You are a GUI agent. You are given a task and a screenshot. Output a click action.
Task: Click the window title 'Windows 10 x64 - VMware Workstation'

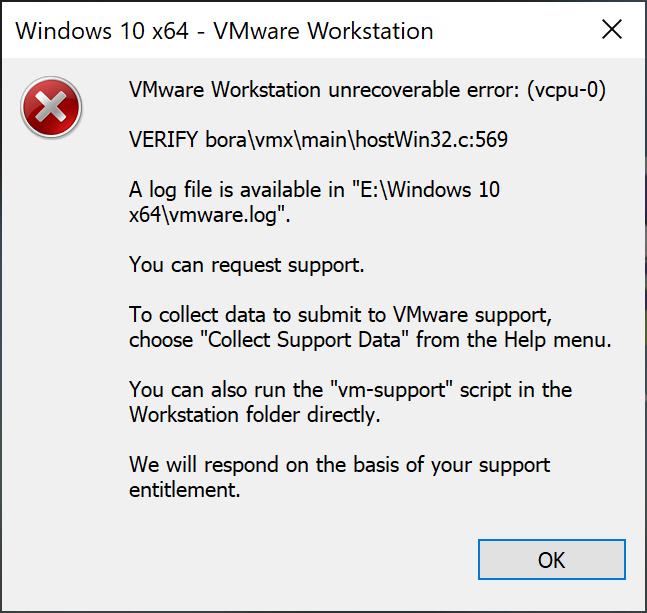(224, 31)
